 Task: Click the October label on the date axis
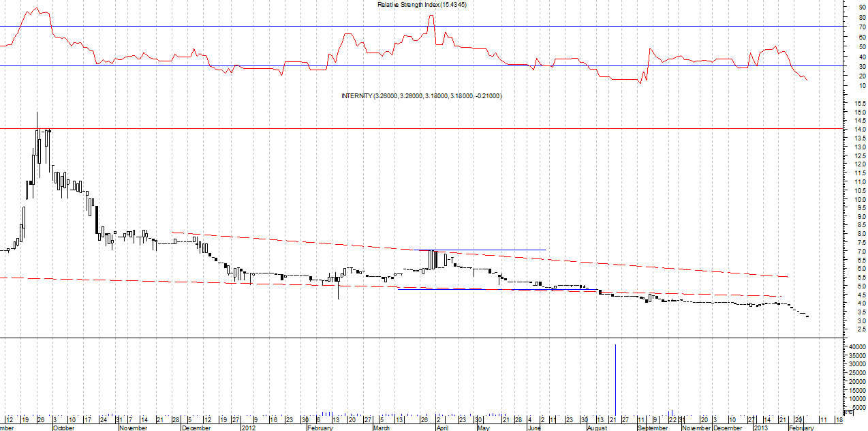63,428
